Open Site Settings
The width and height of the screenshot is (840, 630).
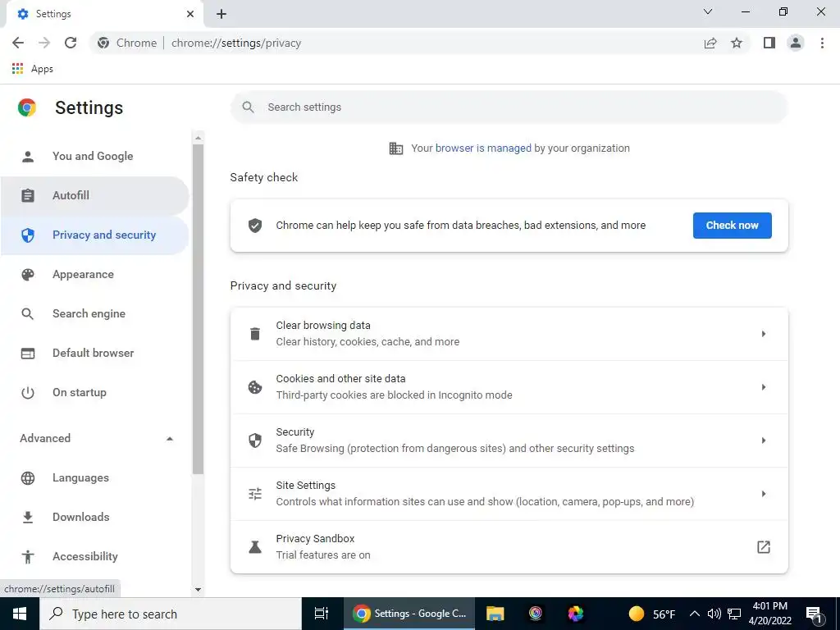[509, 493]
